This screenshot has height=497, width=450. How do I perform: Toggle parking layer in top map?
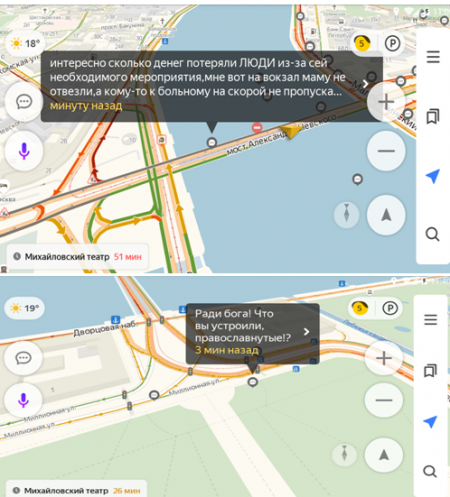(392, 43)
